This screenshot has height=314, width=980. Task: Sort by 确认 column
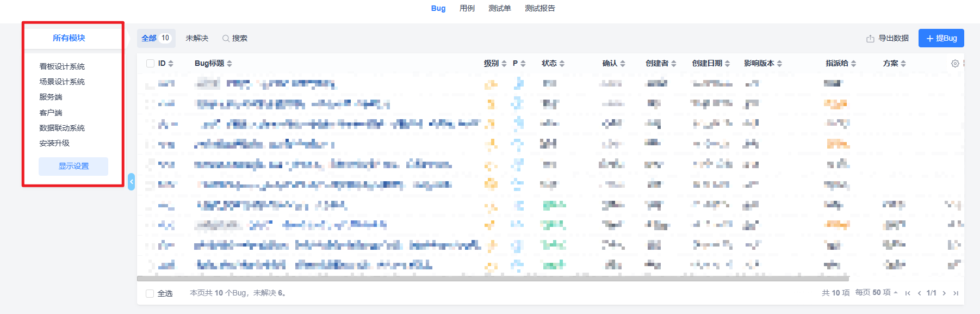614,64
